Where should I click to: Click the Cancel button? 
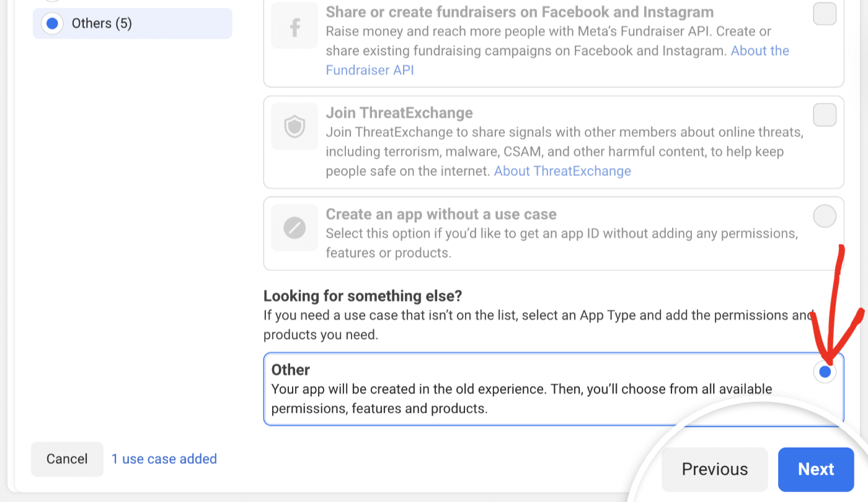[x=66, y=459]
